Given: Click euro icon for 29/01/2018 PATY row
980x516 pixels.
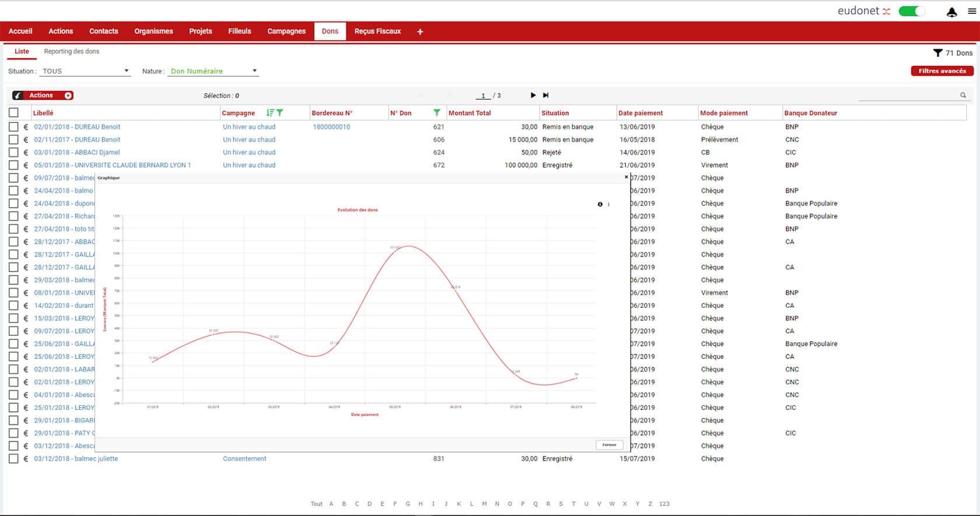Looking at the screenshot, I should pos(26,433).
